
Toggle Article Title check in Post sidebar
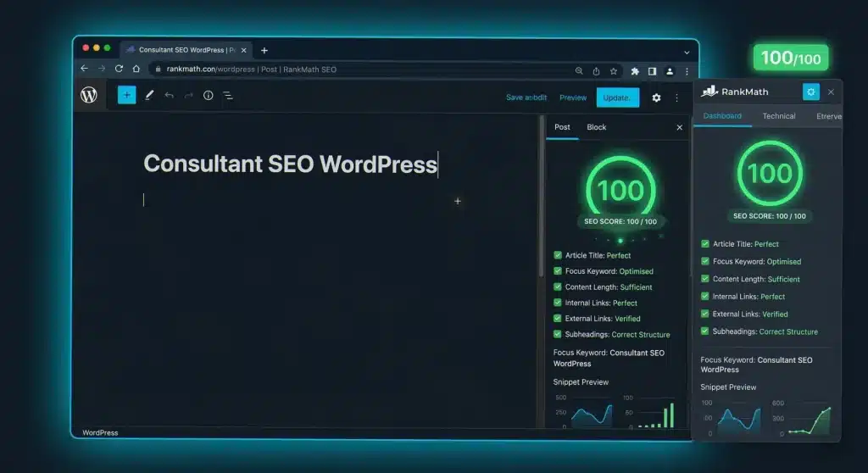coord(558,255)
